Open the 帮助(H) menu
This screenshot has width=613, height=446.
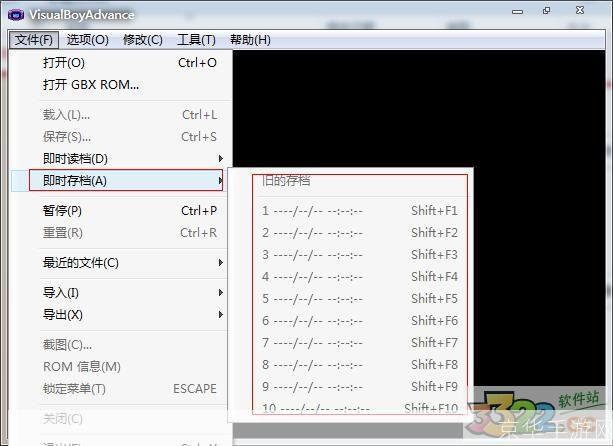click(250, 40)
